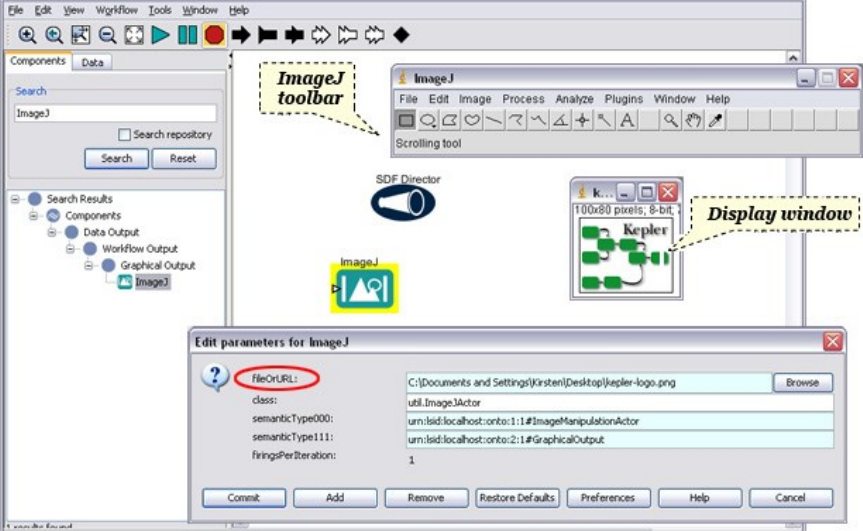863x531 pixels.
Task: Open the Process menu in ImageJ window
Action: click(523, 99)
